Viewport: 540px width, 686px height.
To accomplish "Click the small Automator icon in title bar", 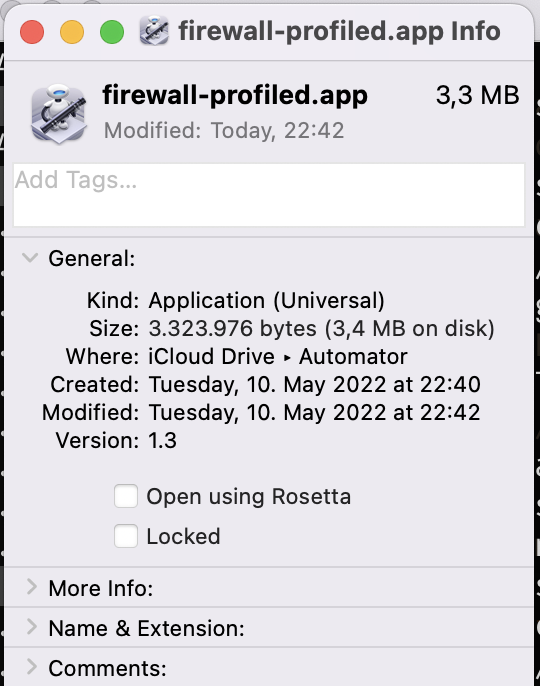I will [154, 31].
